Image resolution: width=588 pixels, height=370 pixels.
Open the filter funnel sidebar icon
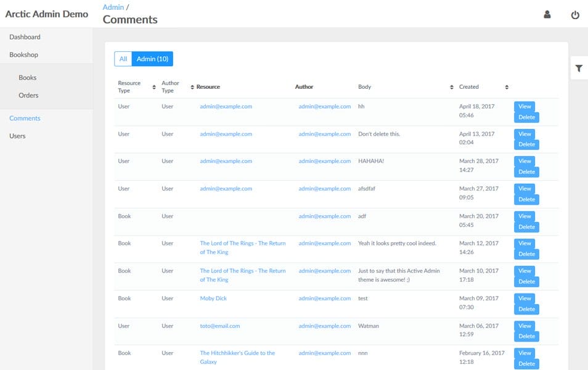tap(579, 68)
